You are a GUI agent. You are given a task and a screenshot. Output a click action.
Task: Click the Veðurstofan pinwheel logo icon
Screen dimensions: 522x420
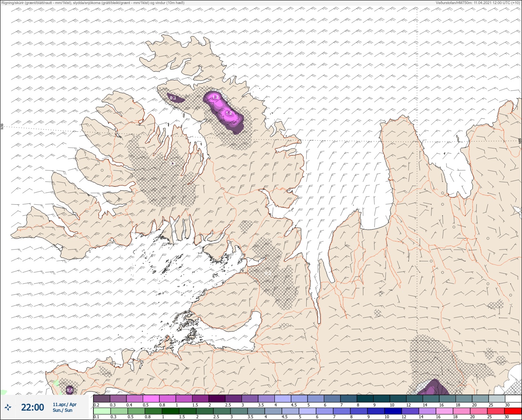(x=8, y=407)
